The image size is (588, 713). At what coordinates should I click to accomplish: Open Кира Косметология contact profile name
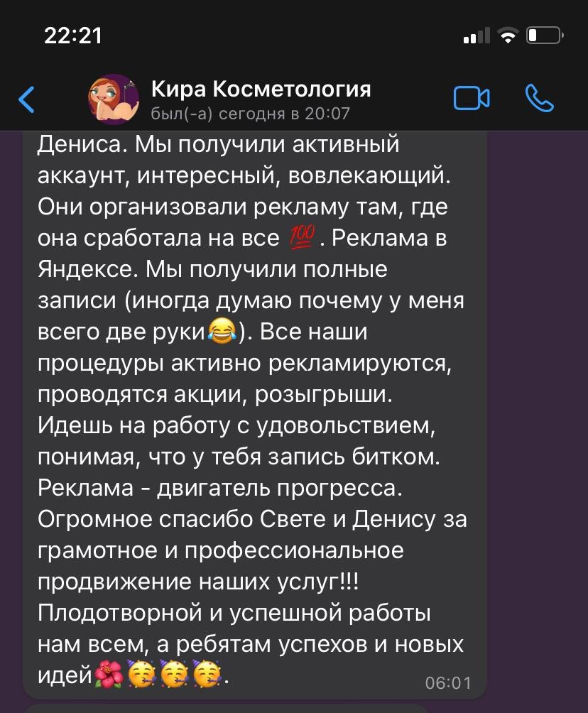coord(261,89)
